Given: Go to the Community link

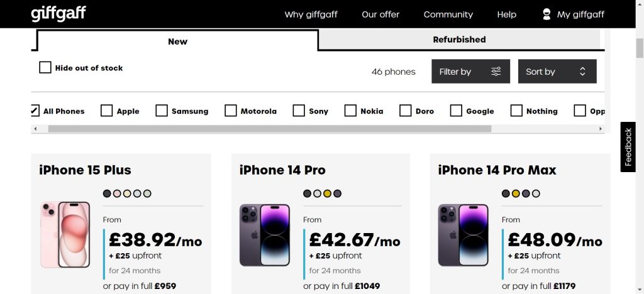Looking at the screenshot, I should [448, 14].
